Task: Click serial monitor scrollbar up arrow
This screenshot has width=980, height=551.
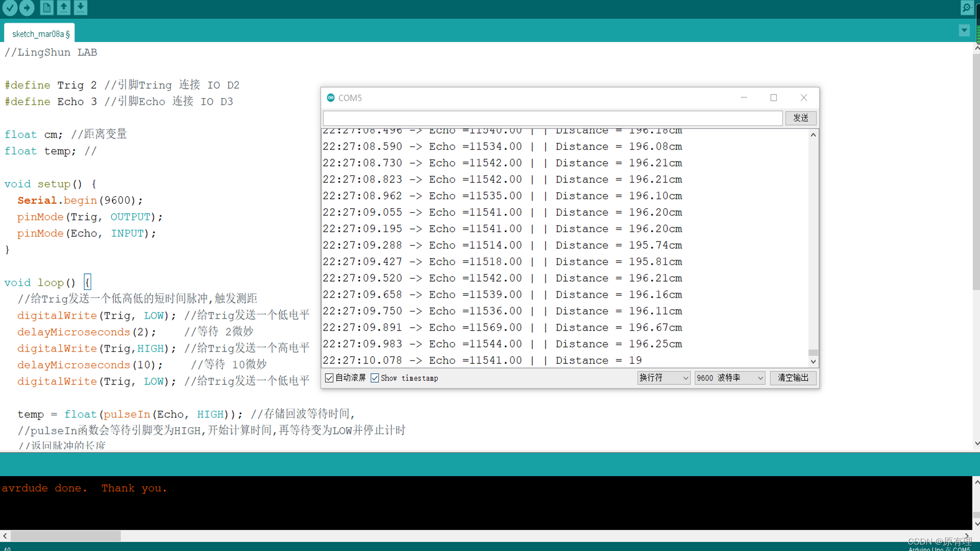Action: [x=813, y=135]
